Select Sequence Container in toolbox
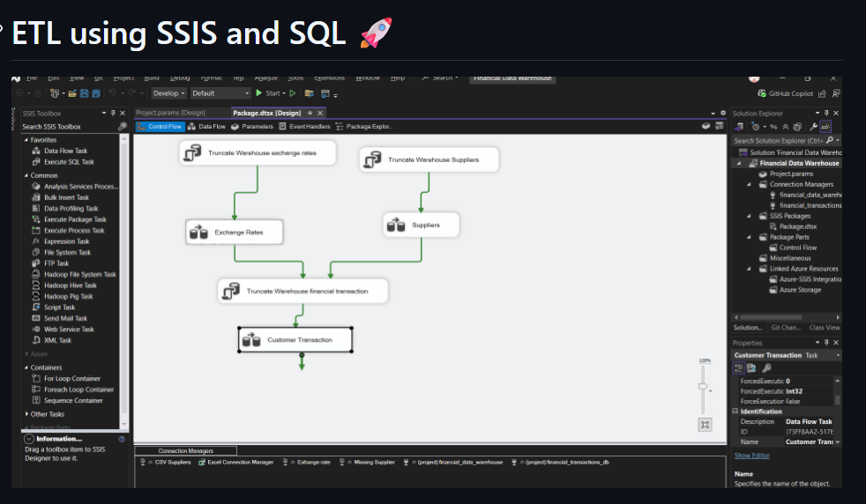Screen dimensions: 866x504 (73, 401)
